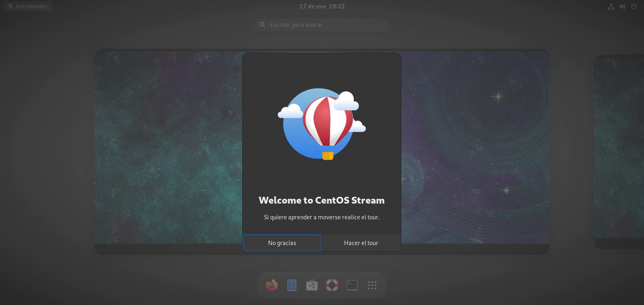
Task: Open the Files manager in the dock
Action: [292, 285]
